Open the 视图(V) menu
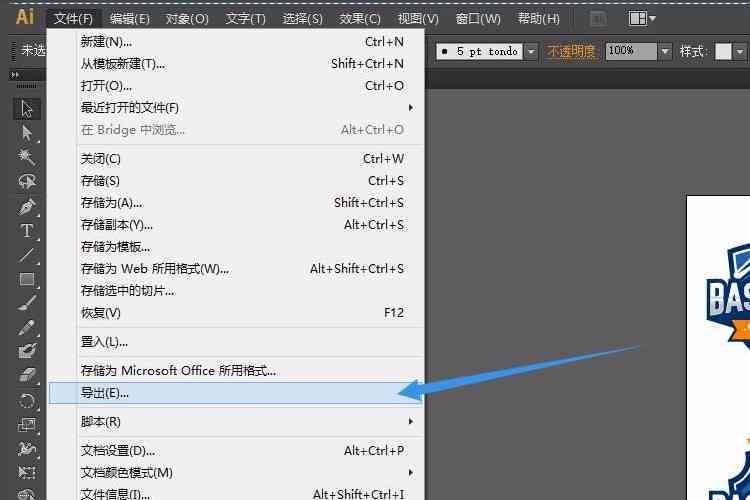This screenshot has height=500, width=750. pyautogui.click(x=418, y=19)
